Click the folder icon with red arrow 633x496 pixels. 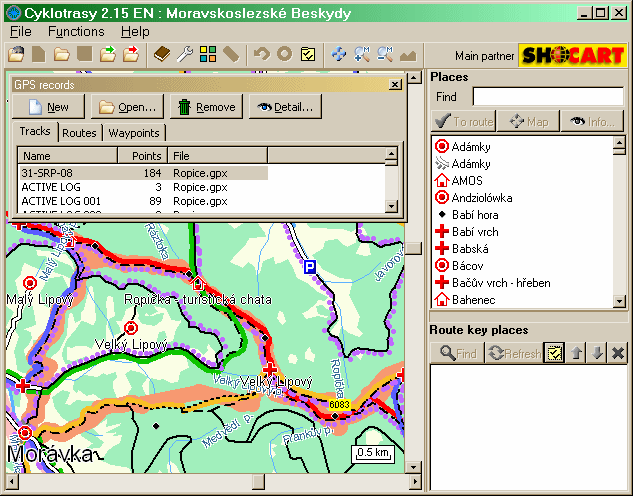point(131,54)
